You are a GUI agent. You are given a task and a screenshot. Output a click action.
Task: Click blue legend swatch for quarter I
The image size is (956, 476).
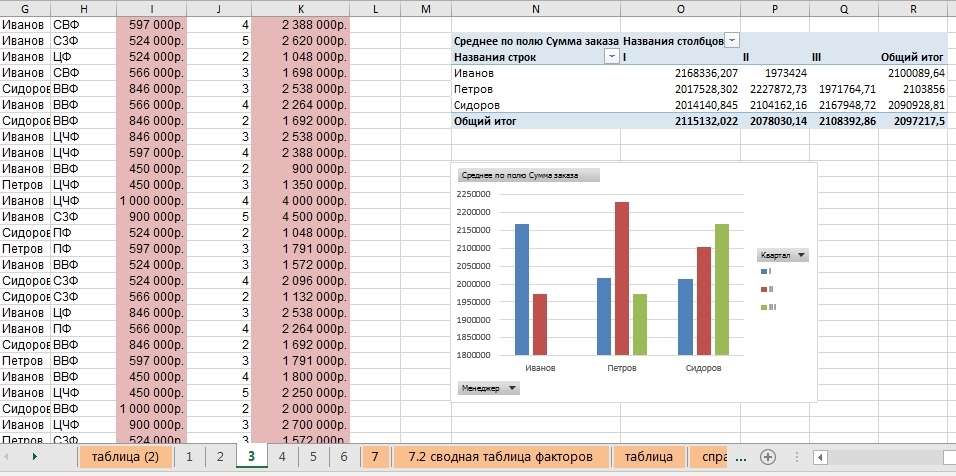[764, 271]
